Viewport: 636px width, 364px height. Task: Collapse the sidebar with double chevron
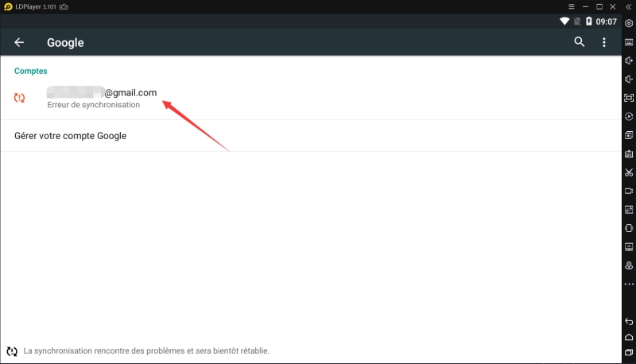(x=629, y=6)
